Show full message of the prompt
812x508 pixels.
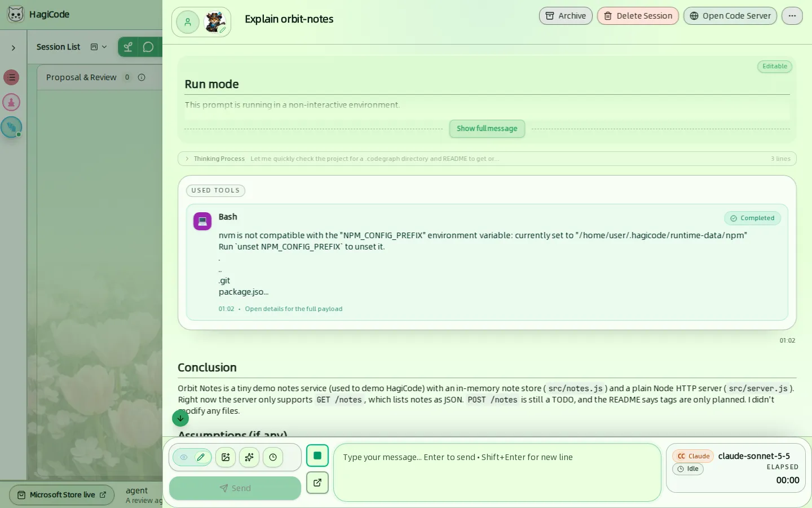487,129
